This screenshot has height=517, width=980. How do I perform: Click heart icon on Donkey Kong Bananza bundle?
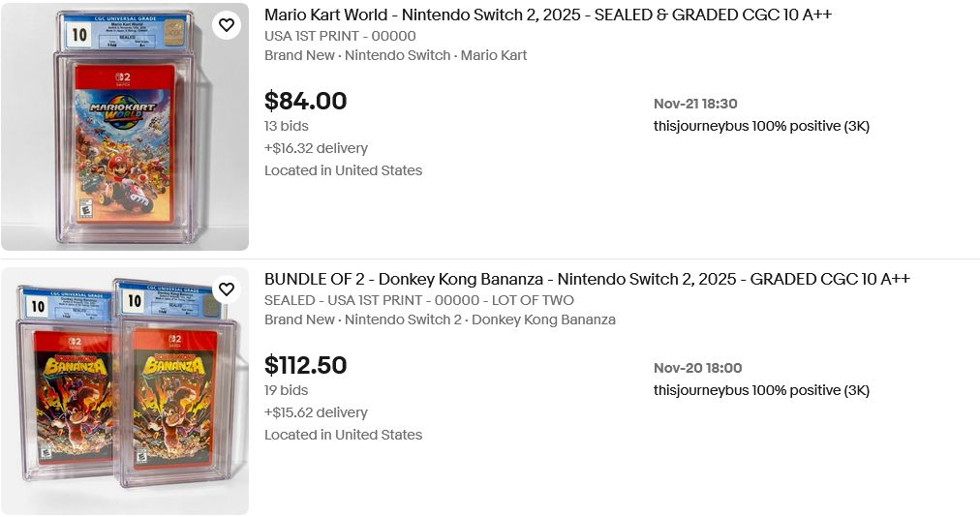point(227,289)
